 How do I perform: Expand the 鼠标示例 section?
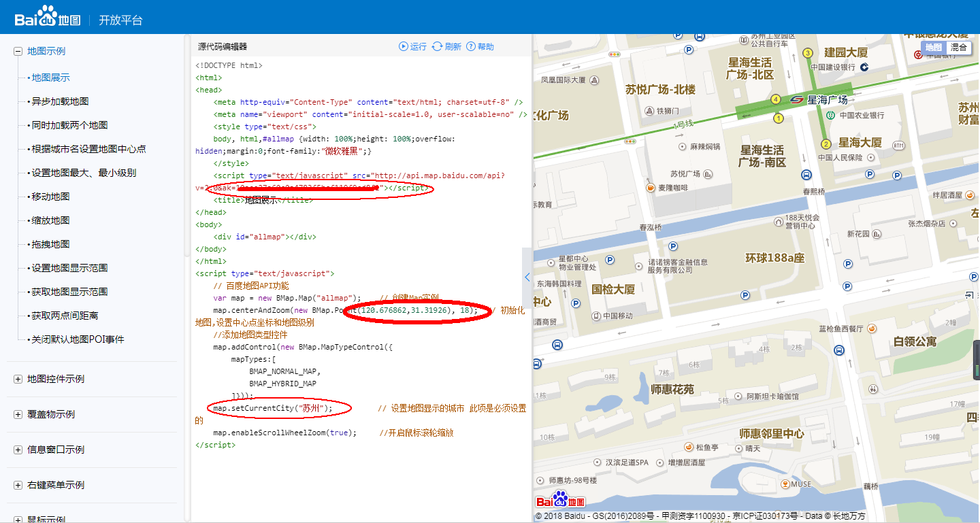coord(18,520)
